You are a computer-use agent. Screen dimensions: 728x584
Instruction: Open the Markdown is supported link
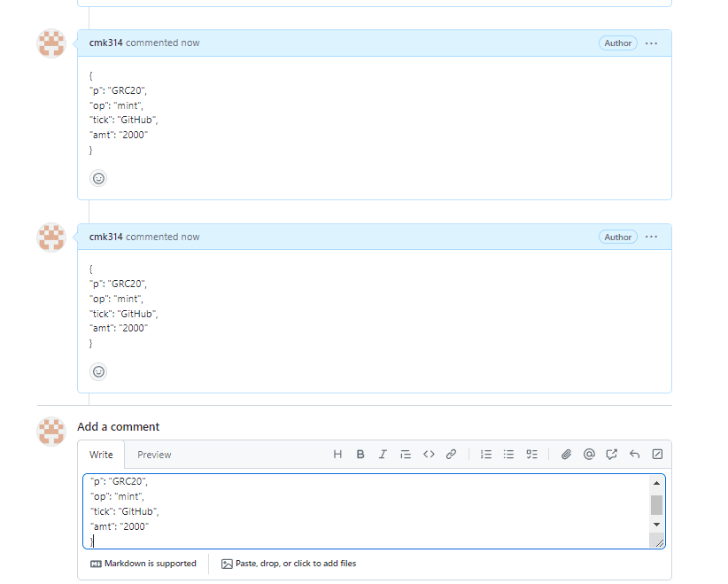143,564
